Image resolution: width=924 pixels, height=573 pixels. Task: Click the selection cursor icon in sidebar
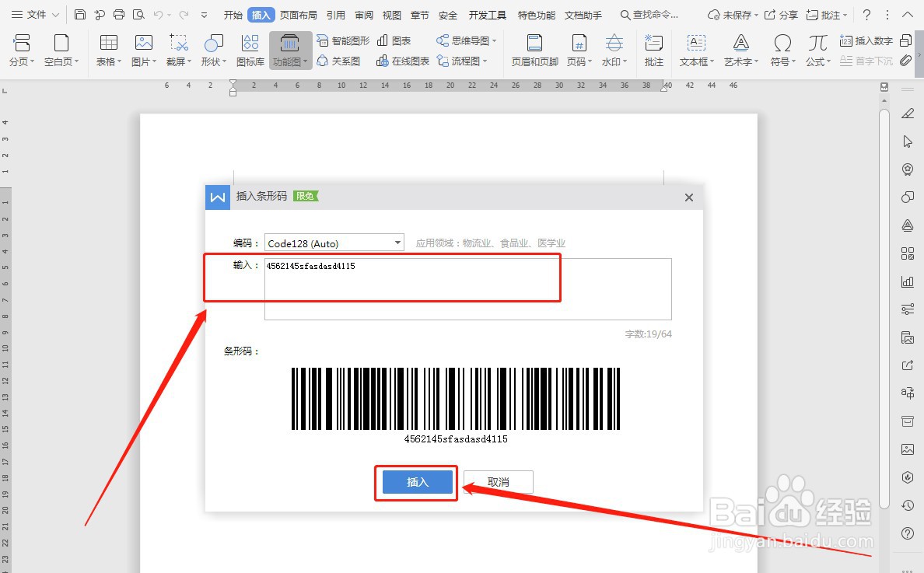click(x=908, y=142)
